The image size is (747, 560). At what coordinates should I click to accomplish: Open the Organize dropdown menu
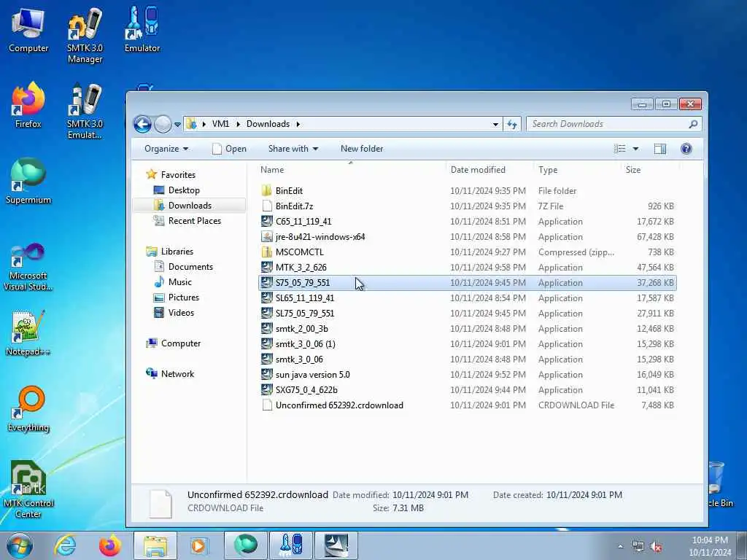point(166,149)
